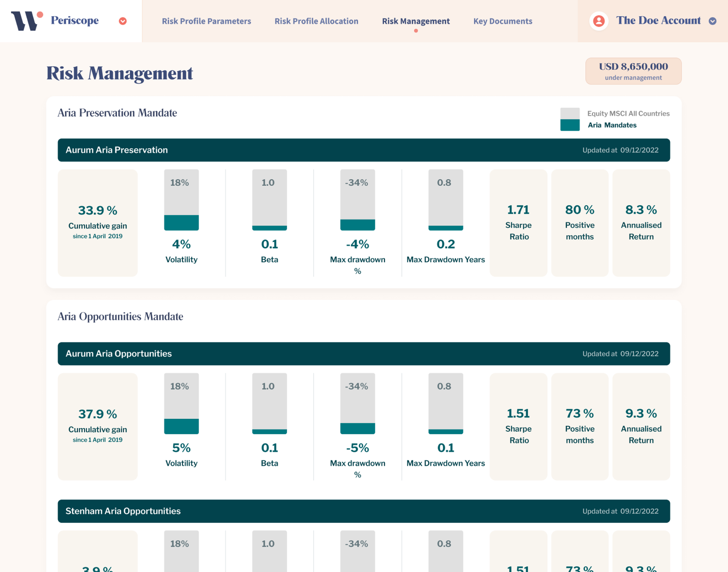Click Opportunities -5% Max drawdown bar
This screenshot has height=572, width=728.
pos(357,404)
